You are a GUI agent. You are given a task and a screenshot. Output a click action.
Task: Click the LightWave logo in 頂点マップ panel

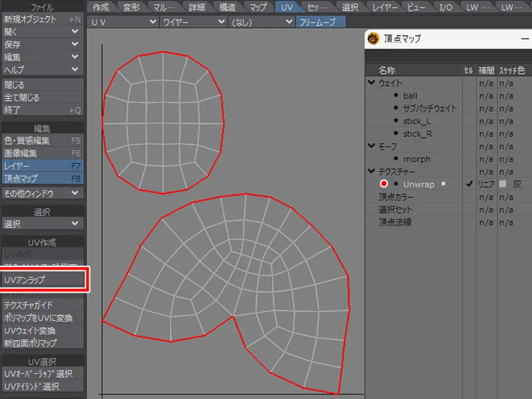click(374, 39)
